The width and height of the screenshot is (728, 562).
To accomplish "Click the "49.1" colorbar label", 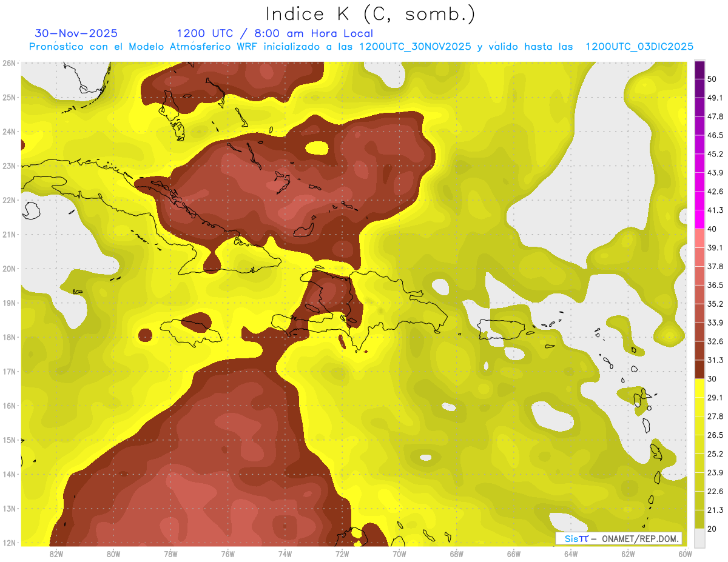I will tap(715, 98).
